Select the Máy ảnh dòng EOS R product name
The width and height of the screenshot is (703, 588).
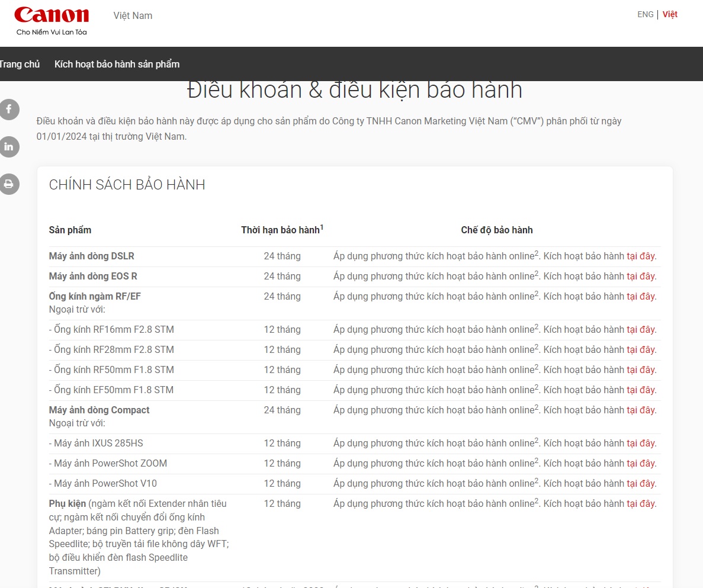[x=93, y=276]
